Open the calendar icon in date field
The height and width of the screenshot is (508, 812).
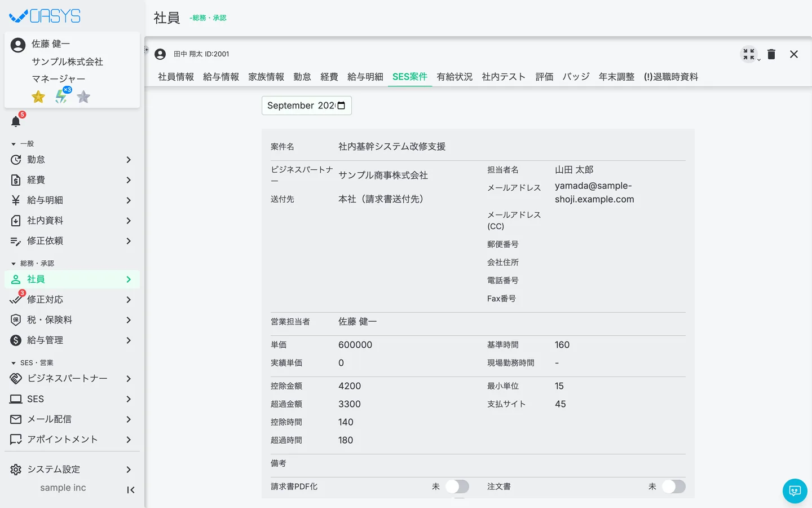click(341, 106)
